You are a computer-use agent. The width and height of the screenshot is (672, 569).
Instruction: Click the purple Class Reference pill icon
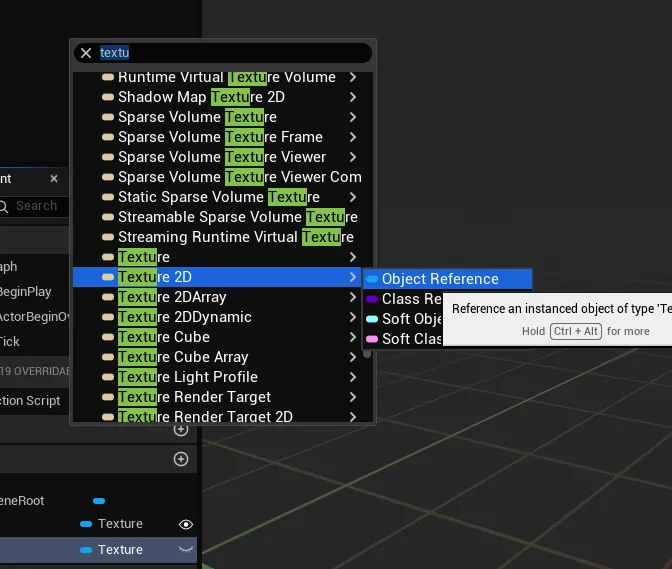click(x=372, y=299)
